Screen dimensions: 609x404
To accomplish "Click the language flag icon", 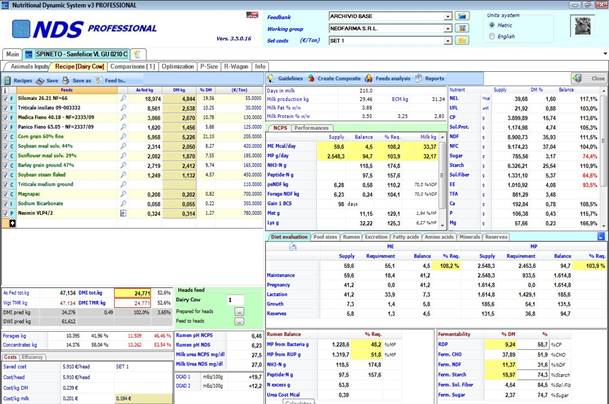I will click(252, 15).
